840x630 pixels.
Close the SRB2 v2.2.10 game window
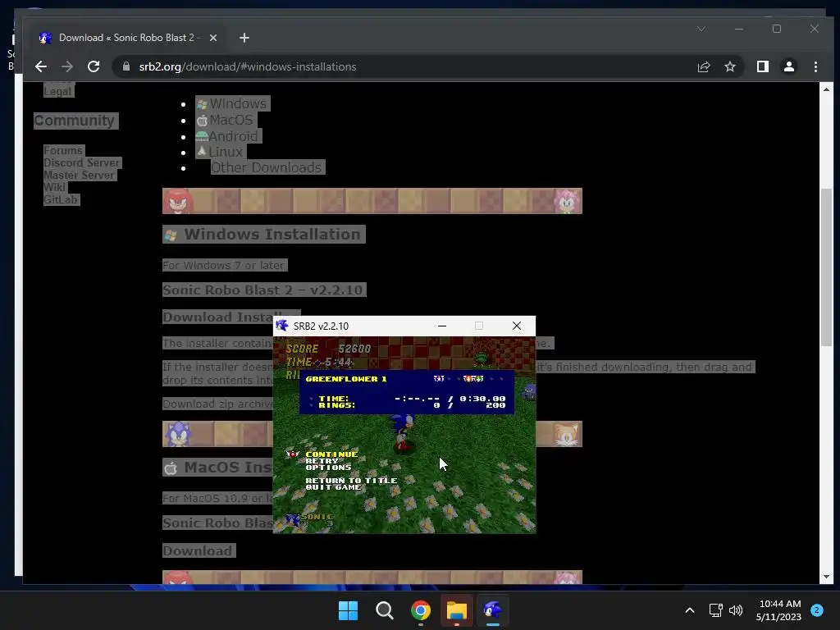[517, 326]
